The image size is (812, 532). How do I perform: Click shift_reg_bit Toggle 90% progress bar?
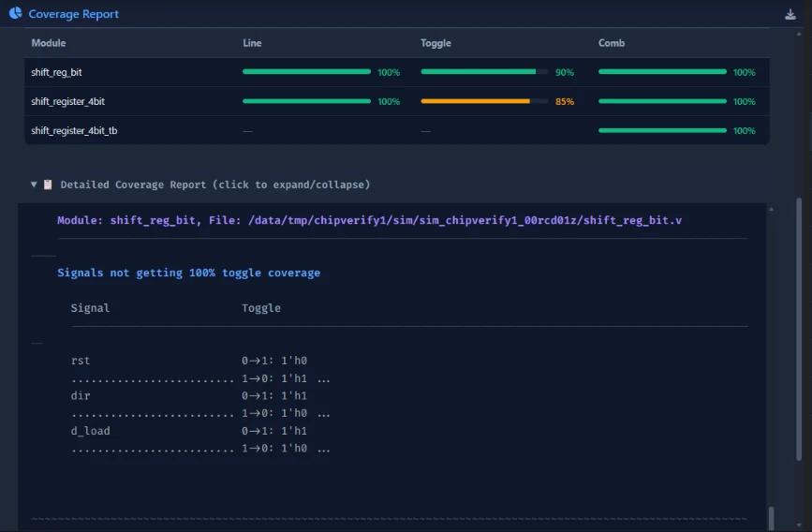point(484,71)
